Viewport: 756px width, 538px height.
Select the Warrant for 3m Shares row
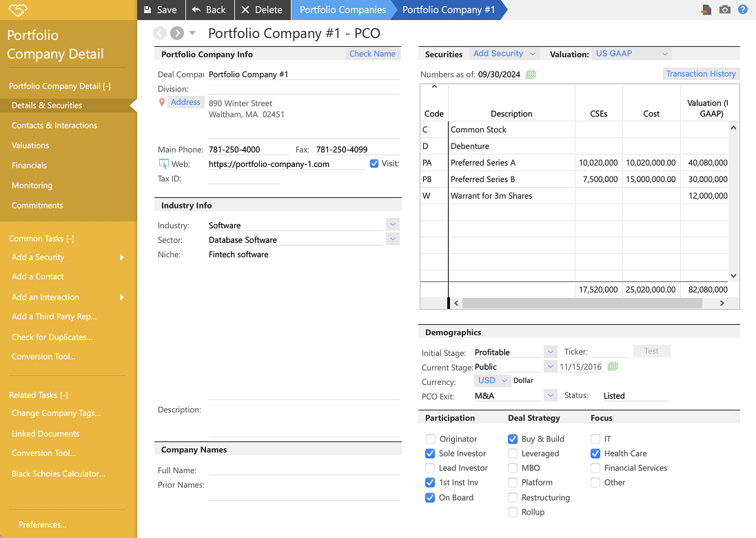tap(574, 195)
